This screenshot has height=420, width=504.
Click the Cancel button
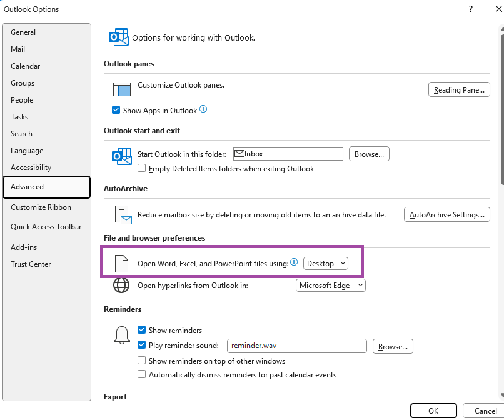(x=485, y=411)
